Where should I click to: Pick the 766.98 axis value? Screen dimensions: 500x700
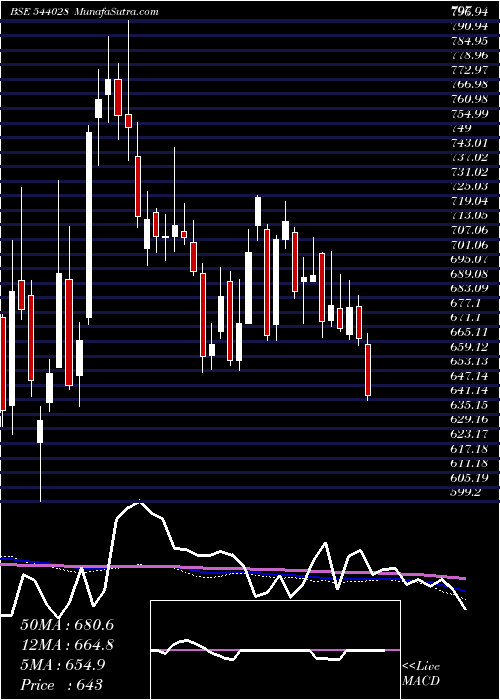click(x=472, y=85)
